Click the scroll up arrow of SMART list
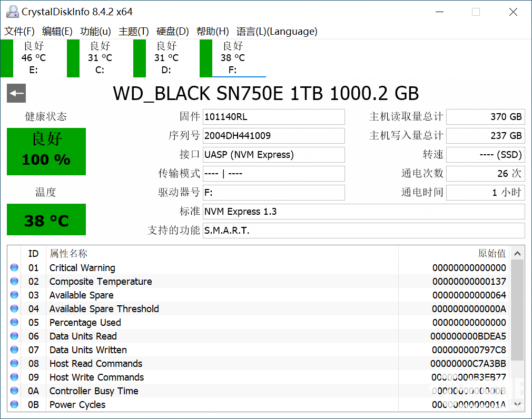The height and width of the screenshot is (419, 532). coord(517,254)
